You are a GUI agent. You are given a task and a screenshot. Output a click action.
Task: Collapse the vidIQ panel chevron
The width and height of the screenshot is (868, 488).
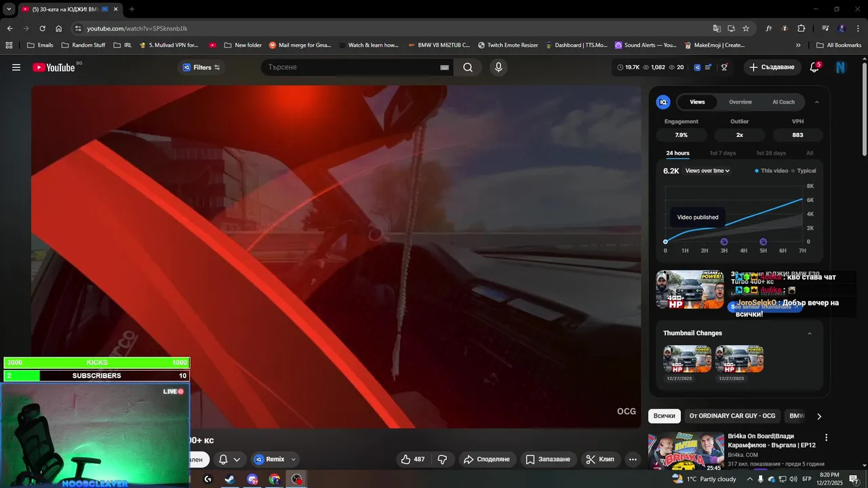click(x=816, y=102)
